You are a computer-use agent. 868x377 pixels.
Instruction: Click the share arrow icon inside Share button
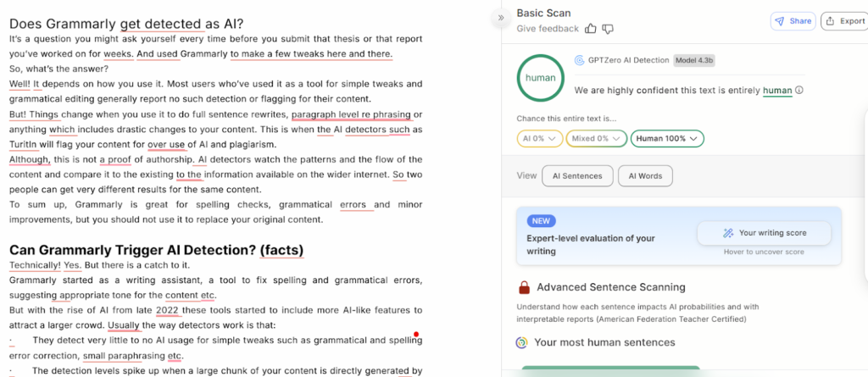[780, 21]
